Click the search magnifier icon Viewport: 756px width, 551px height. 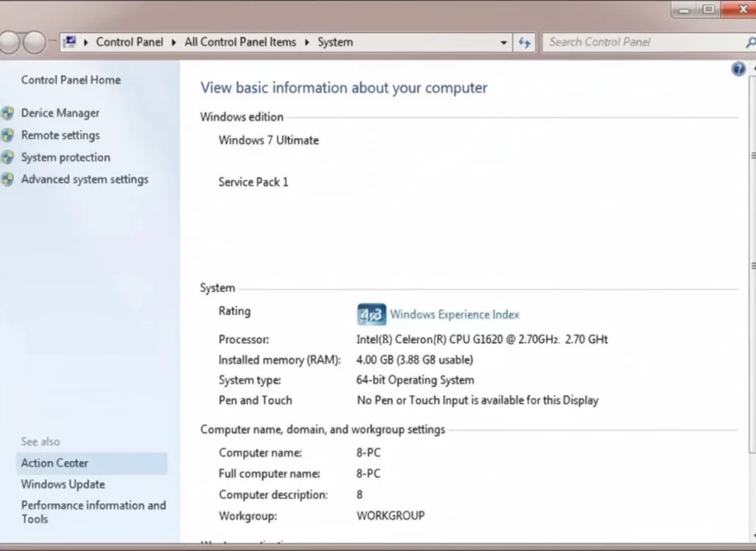pyautogui.click(x=750, y=43)
